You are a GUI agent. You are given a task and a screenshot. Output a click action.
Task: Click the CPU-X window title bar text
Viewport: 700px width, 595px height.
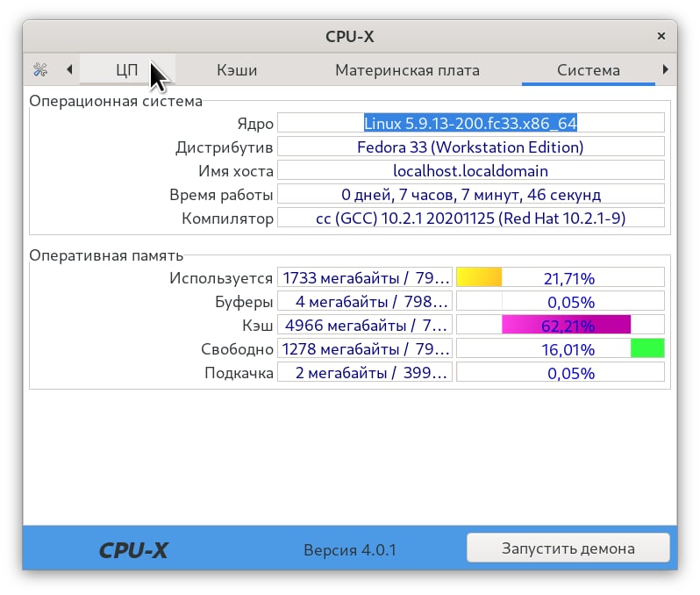click(x=349, y=36)
